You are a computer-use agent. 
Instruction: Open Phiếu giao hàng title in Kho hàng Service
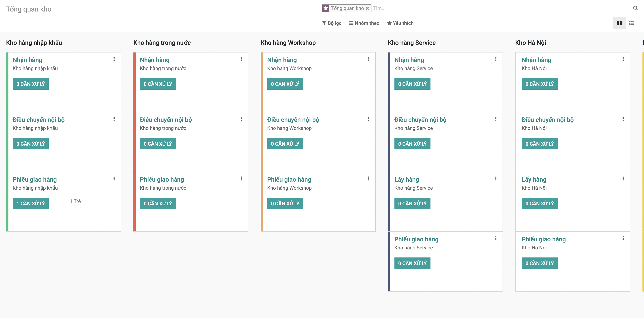point(416,239)
